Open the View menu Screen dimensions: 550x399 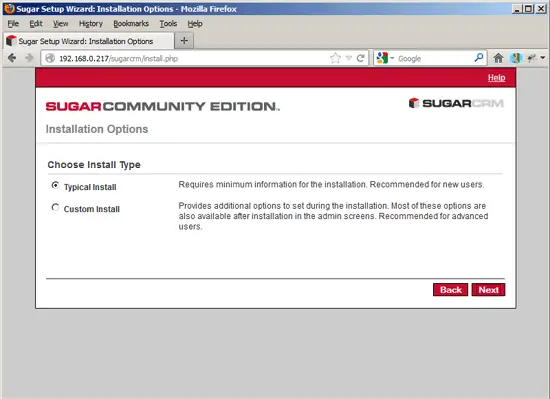(x=60, y=23)
